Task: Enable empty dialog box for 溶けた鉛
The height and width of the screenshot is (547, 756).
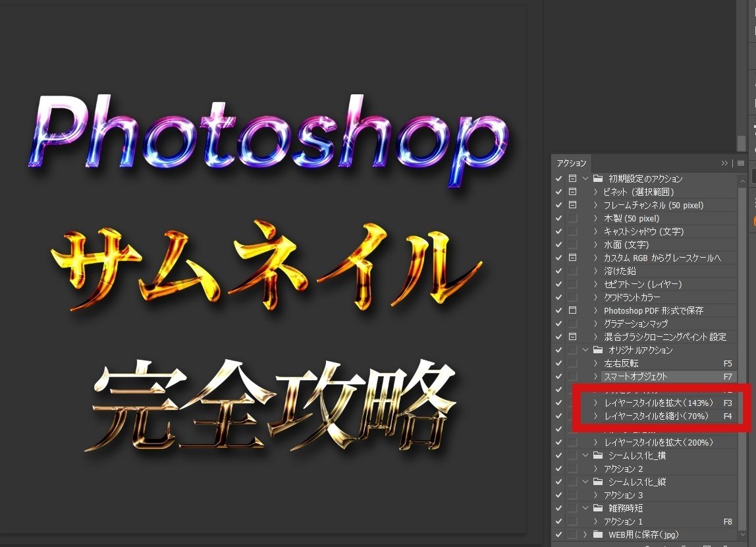Action: [x=572, y=271]
